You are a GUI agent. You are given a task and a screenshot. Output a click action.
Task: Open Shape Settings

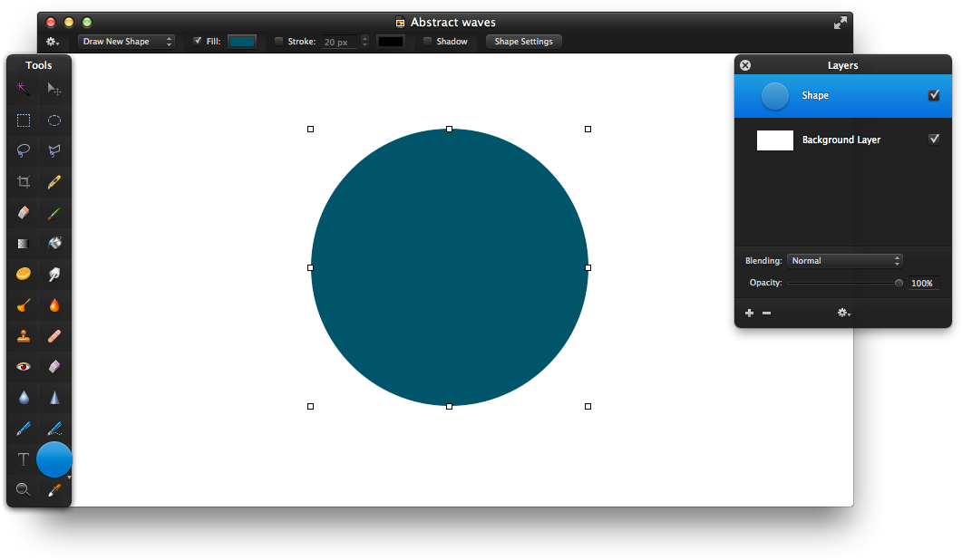click(x=523, y=41)
